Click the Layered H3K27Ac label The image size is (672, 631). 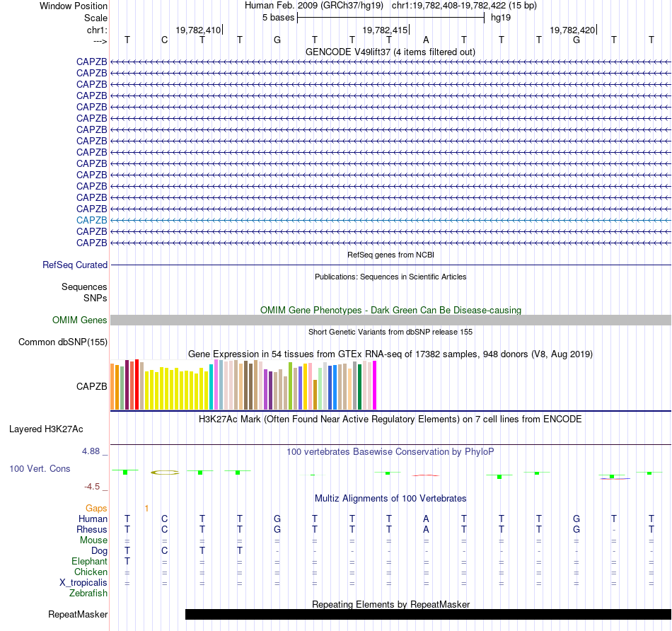[x=46, y=429]
